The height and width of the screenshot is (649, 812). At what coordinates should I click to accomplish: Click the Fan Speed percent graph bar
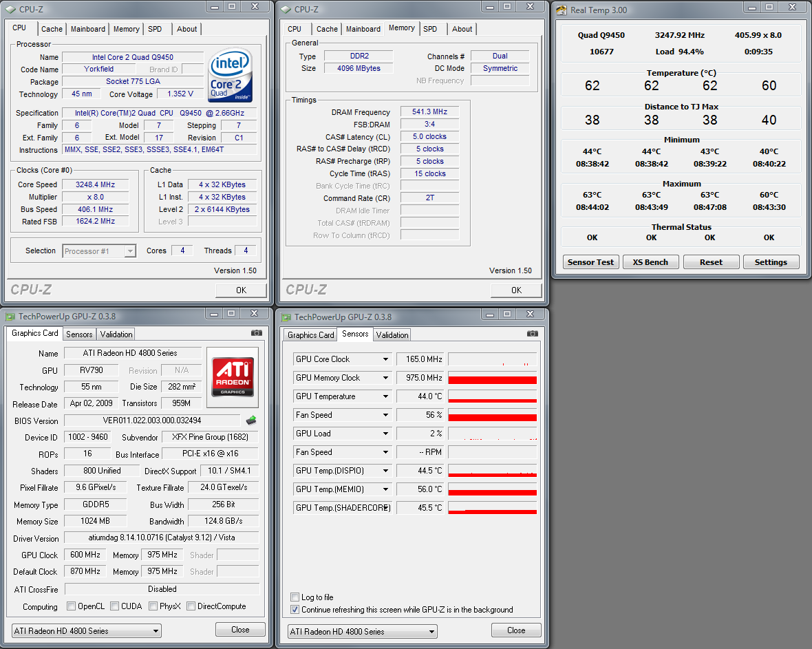[493, 415]
